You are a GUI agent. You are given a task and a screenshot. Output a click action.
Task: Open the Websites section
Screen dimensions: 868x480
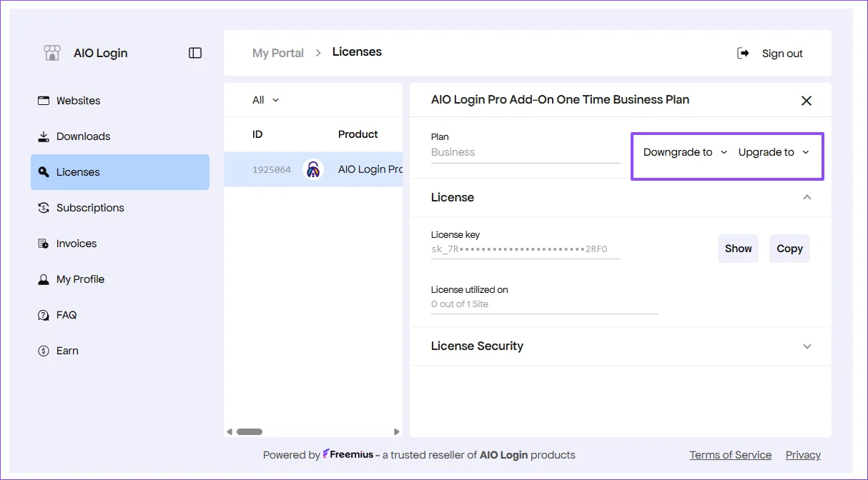click(120, 101)
